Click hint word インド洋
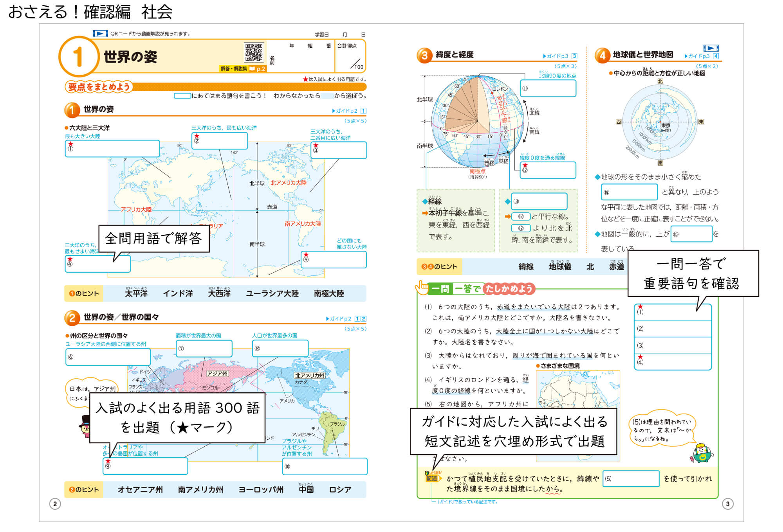The height and width of the screenshot is (532, 783). 178,293
